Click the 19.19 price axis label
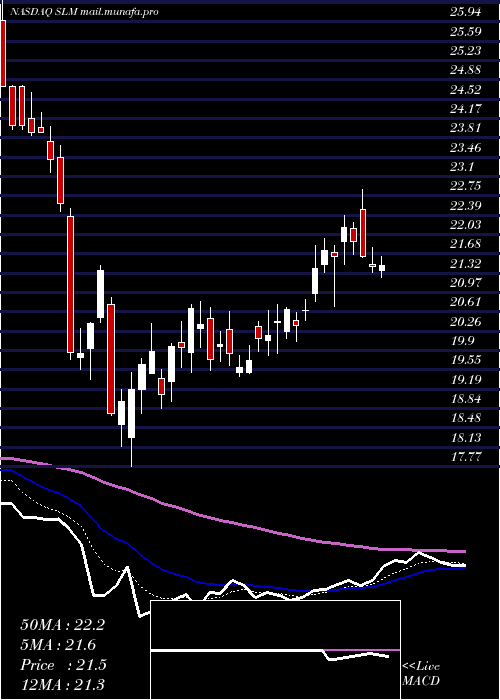 [466, 380]
